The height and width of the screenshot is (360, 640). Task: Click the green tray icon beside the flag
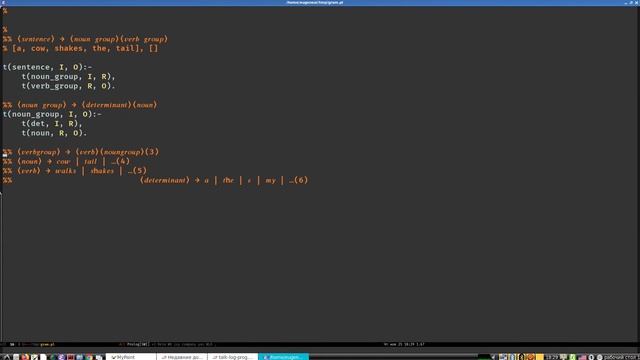coord(573,357)
